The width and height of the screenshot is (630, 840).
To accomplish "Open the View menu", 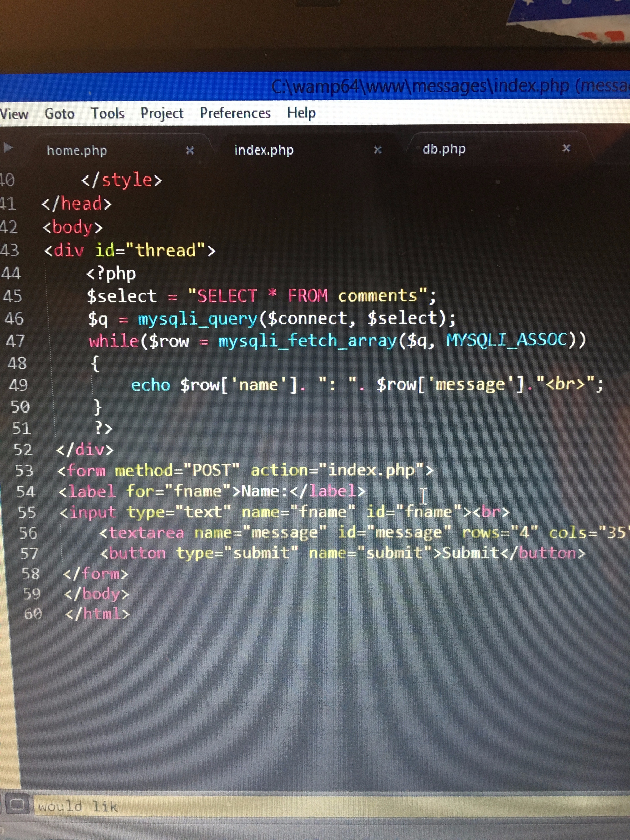I will point(14,114).
